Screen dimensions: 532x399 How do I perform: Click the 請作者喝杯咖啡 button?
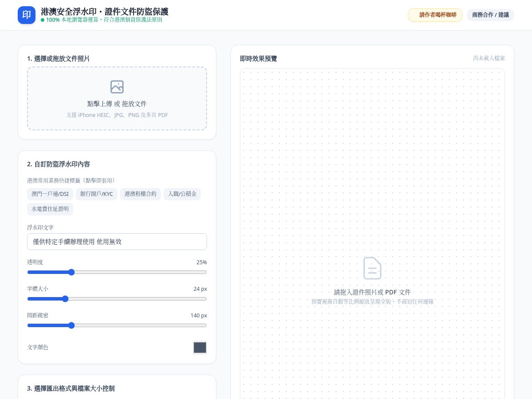(435, 15)
